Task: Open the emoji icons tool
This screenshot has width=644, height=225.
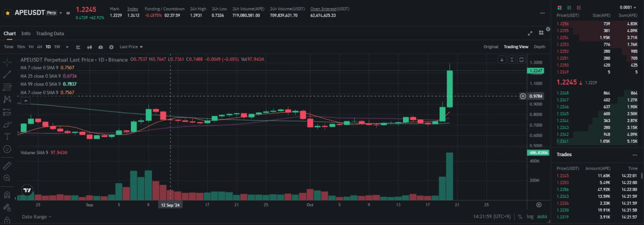Action: pyautogui.click(x=7, y=149)
